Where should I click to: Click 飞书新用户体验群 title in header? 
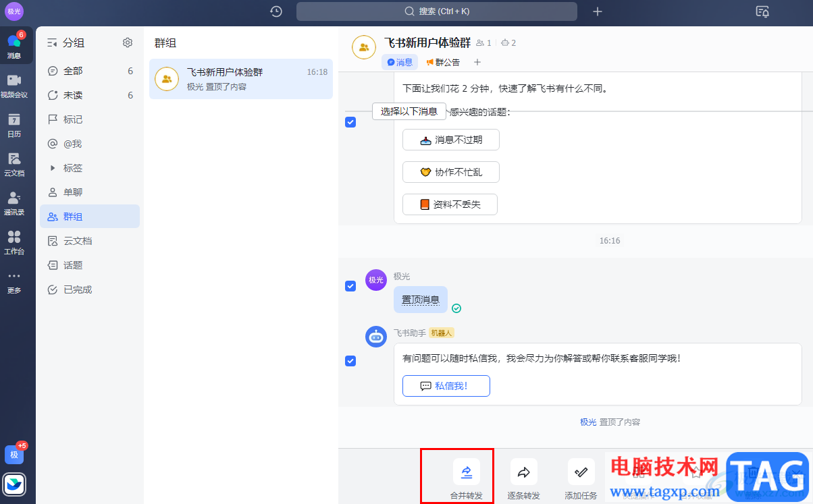tap(427, 43)
